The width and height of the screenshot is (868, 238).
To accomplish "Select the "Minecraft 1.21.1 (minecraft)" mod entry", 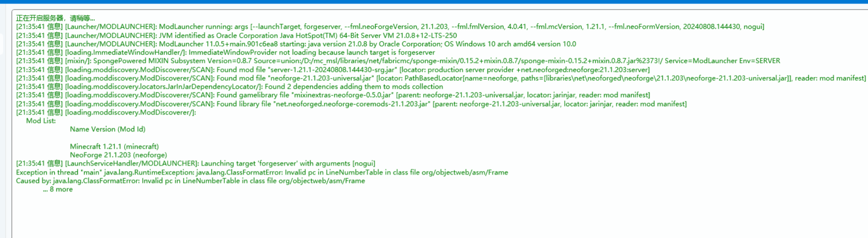I will tap(114, 147).
